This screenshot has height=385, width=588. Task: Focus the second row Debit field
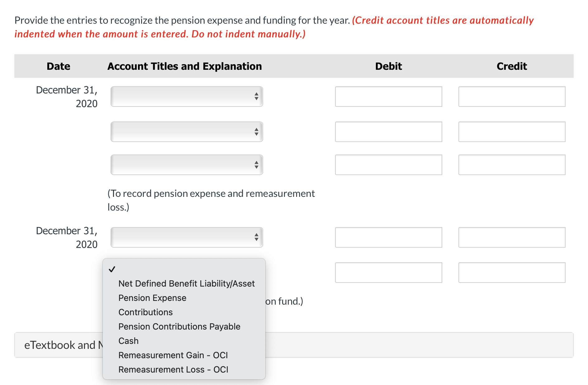(x=388, y=132)
